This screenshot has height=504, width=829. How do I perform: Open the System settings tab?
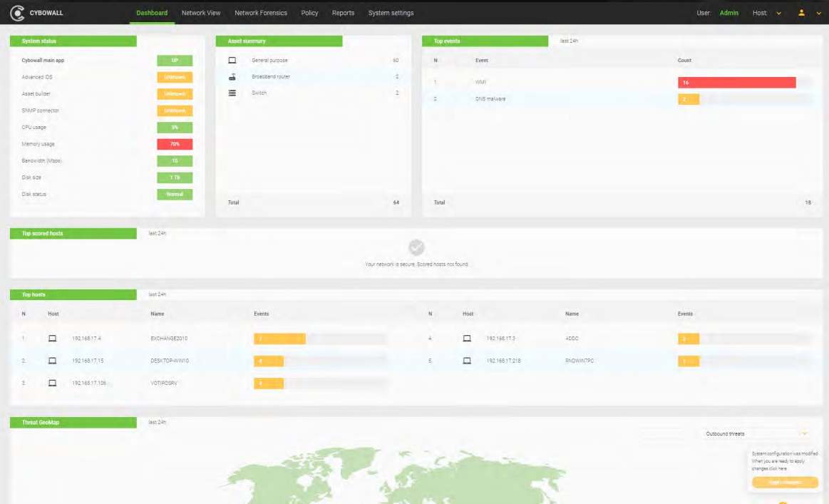pyautogui.click(x=391, y=13)
